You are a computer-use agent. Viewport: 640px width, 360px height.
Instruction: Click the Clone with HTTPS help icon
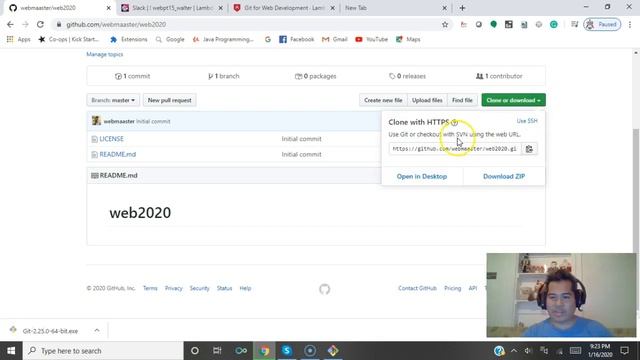pyautogui.click(x=454, y=122)
